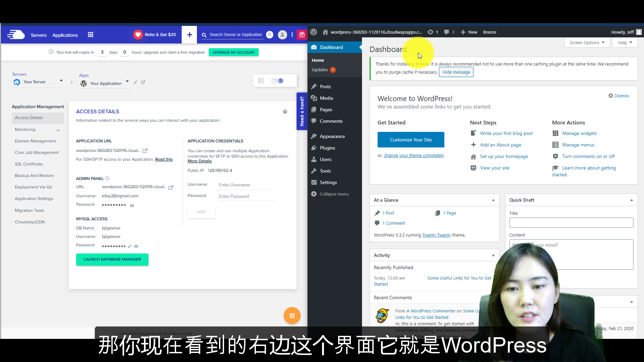The image size is (644, 362).
Task: Click the Access Details help question icon
Action: coord(285,112)
